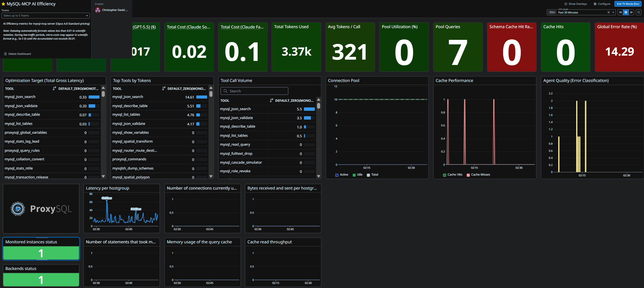Image resolution: width=644 pixels, height=288 pixels.
Task: Zoom out the time range
Action: 639,12
